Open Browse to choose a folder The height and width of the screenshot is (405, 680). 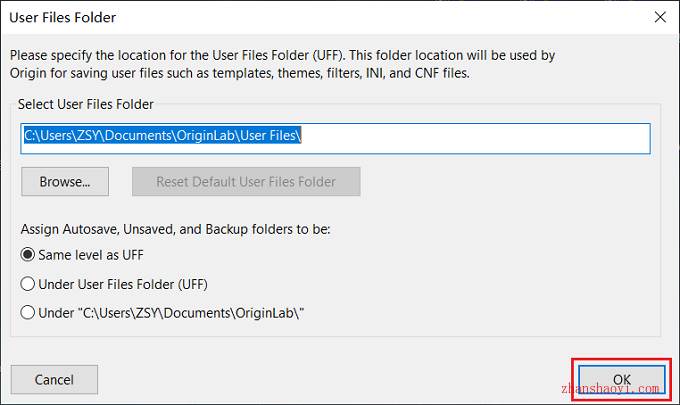point(65,182)
